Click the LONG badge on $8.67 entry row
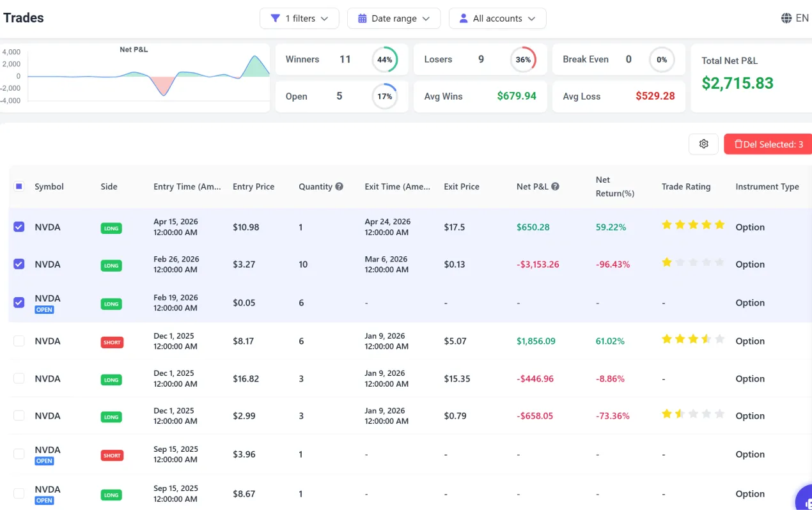The image size is (812, 510). pyautogui.click(x=111, y=495)
